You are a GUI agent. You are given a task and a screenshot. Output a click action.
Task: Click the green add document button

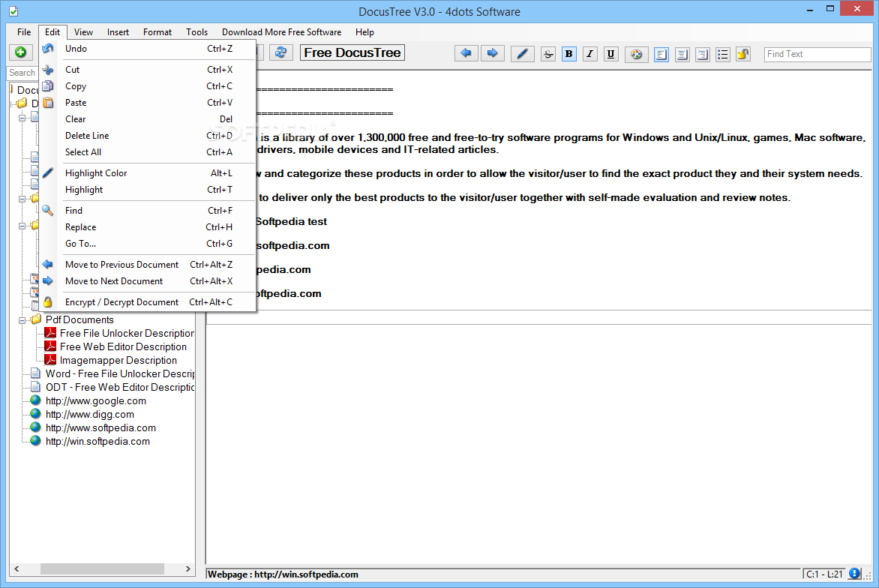click(x=21, y=52)
